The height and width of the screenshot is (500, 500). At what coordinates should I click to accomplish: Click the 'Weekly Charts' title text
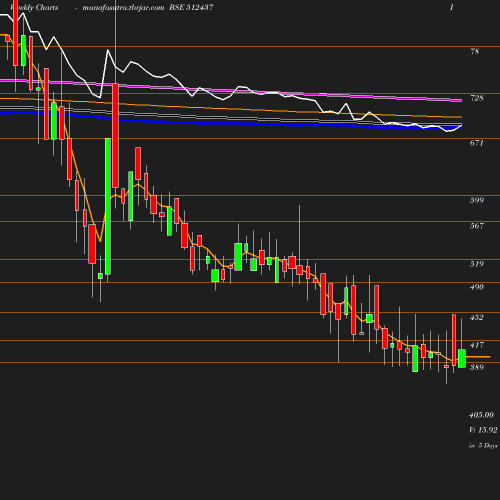tap(34, 7)
